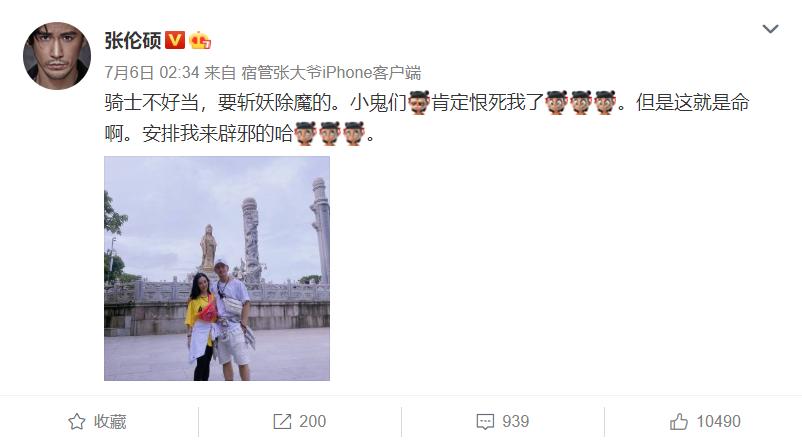Image resolution: width=802 pixels, height=446 pixels.
Task: Click the emoji after 小鬼们
Action: 419,103
